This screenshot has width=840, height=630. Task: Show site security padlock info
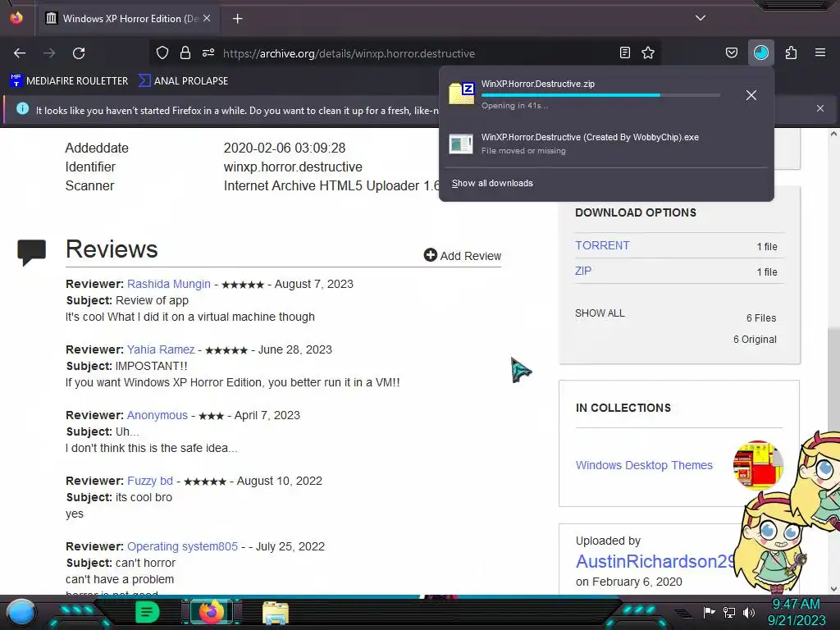coord(185,52)
